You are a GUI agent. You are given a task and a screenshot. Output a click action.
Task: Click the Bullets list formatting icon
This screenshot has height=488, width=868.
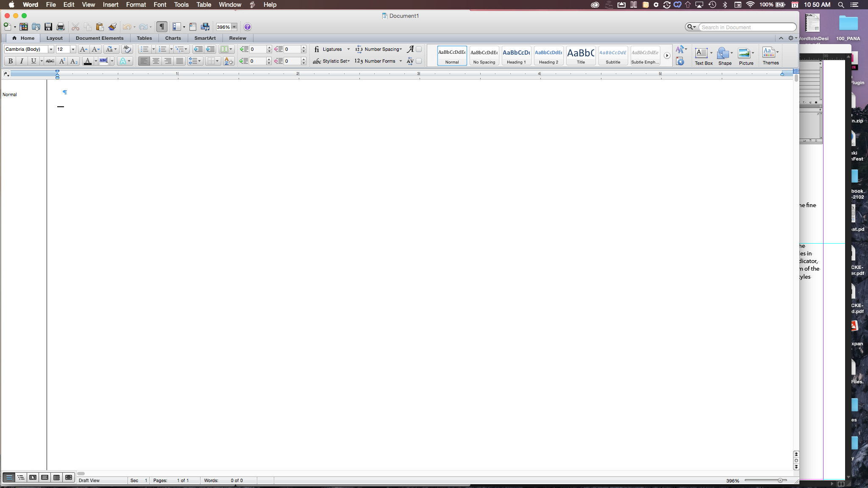pos(145,49)
